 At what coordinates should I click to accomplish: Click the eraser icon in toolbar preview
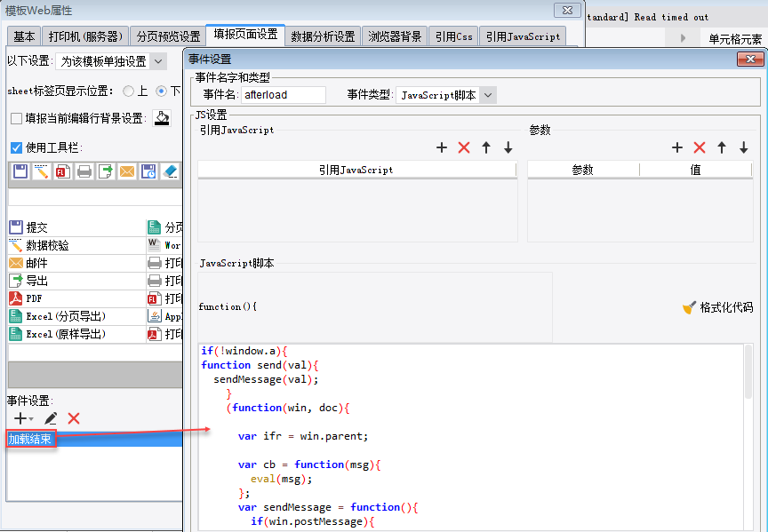pyautogui.click(x=170, y=171)
